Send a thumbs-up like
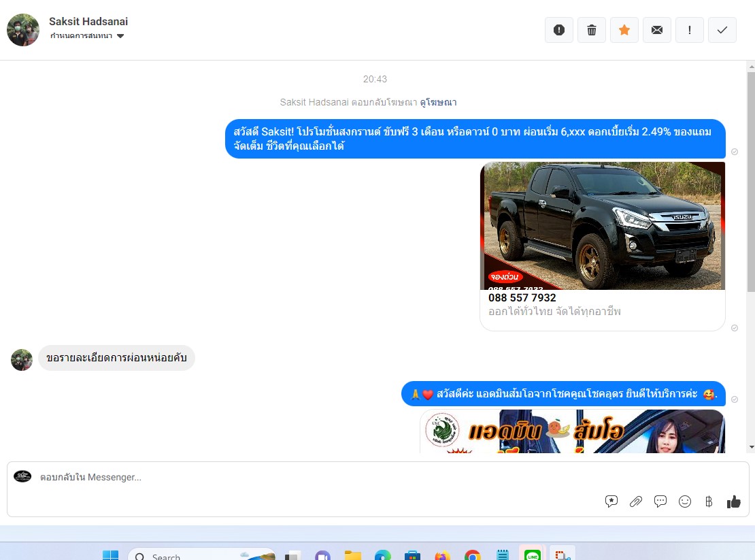Image resolution: width=755 pixels, height=560 pixels. [x=733, y=501]
